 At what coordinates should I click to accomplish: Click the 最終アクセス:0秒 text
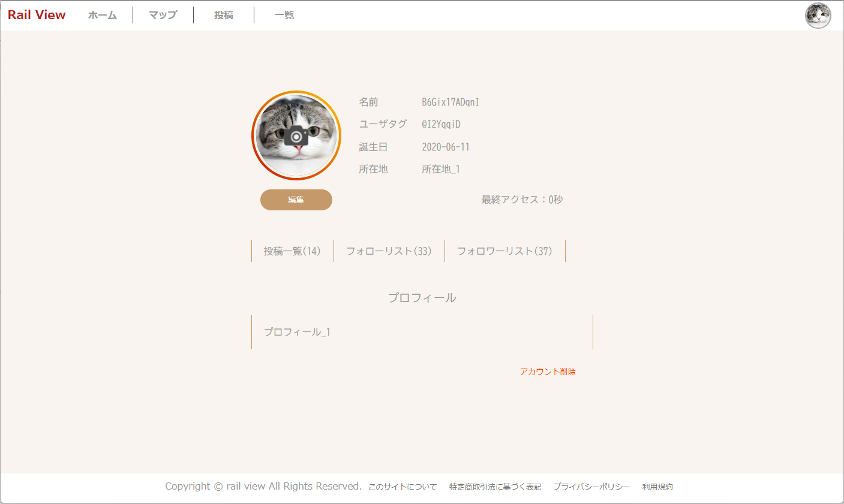522,200
